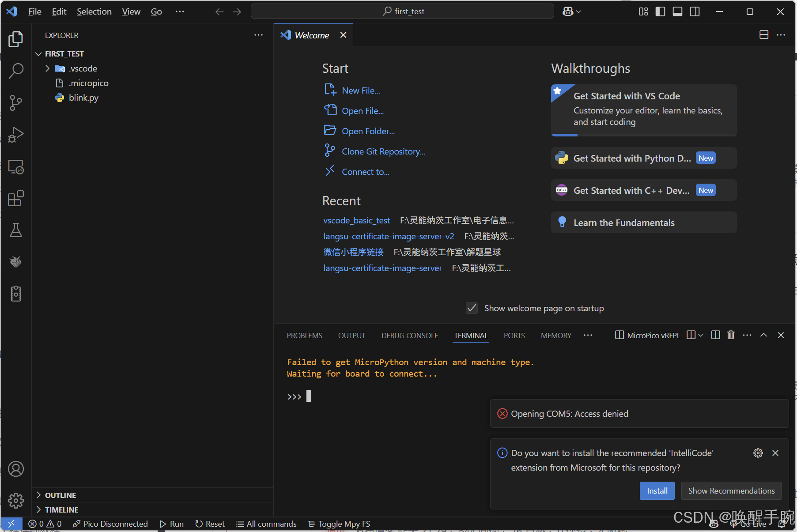Viewport: 797px width, 532px height.
Task: Toggle Show welcome page on startup
Action: [472, 308]
